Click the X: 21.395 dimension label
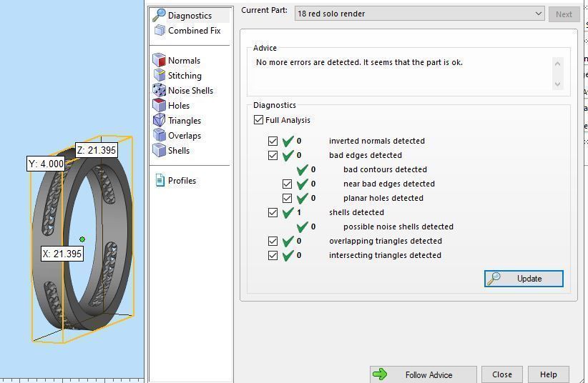588x383 pixels. click(62, 254)
